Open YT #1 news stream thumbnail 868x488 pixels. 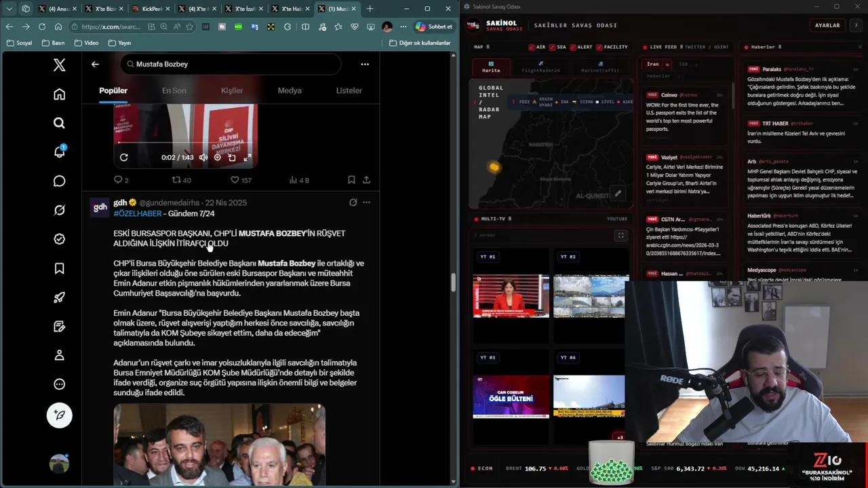coord(511,296)
